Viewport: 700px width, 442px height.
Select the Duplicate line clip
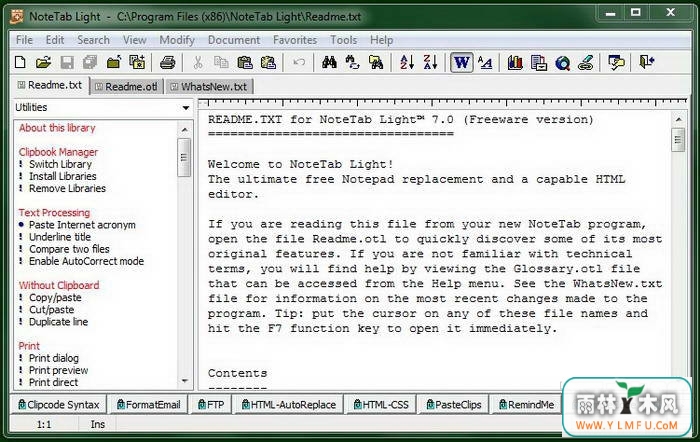point(58,322)
